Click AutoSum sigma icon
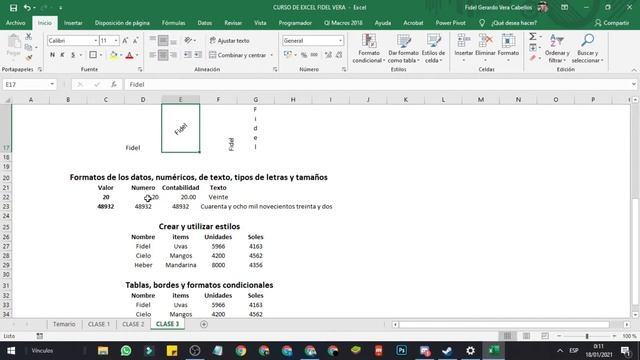Image resolution: width=640 pixels, height=360 pixels. 533,37
